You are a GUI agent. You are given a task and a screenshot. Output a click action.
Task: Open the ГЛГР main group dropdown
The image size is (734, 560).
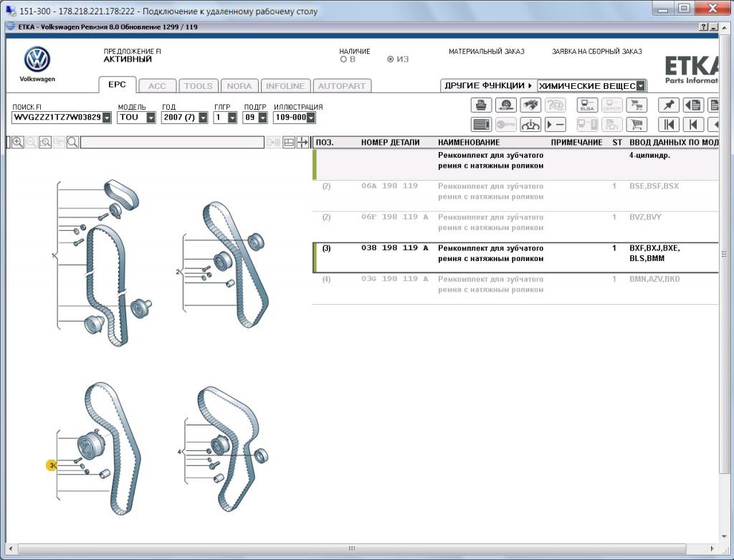[232, 118]
